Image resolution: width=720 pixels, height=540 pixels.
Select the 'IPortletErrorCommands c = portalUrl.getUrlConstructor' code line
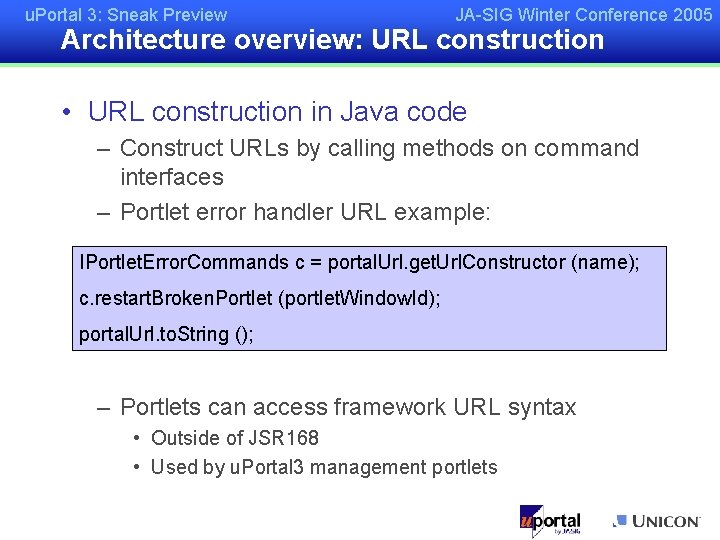pyautogui.click(x=359, y=262)
